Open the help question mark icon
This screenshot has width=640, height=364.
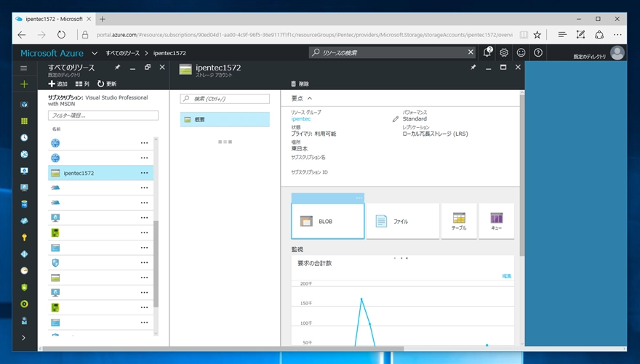point(538,52)
